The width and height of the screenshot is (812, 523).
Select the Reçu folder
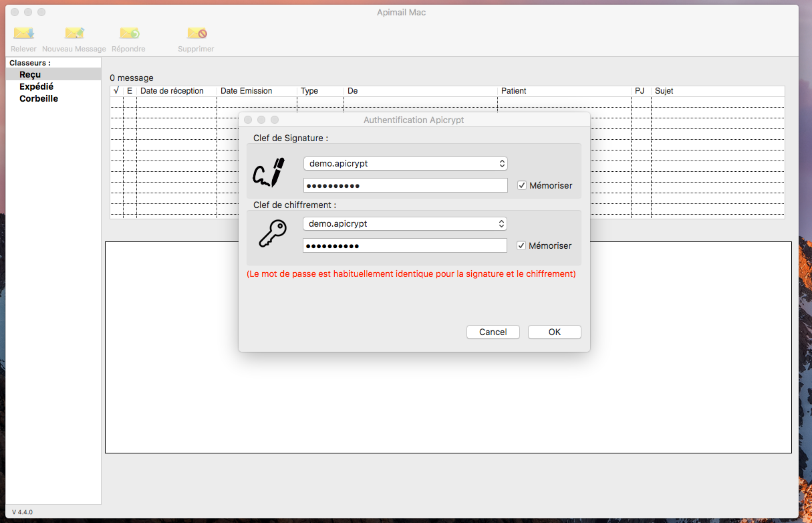coord(53,74)
